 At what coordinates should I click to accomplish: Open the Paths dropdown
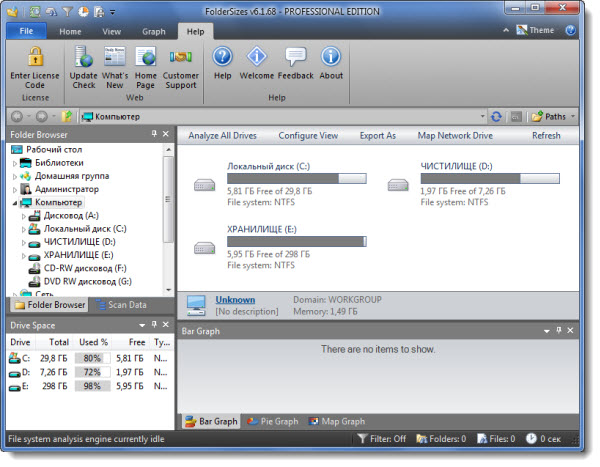pos(551,116)
